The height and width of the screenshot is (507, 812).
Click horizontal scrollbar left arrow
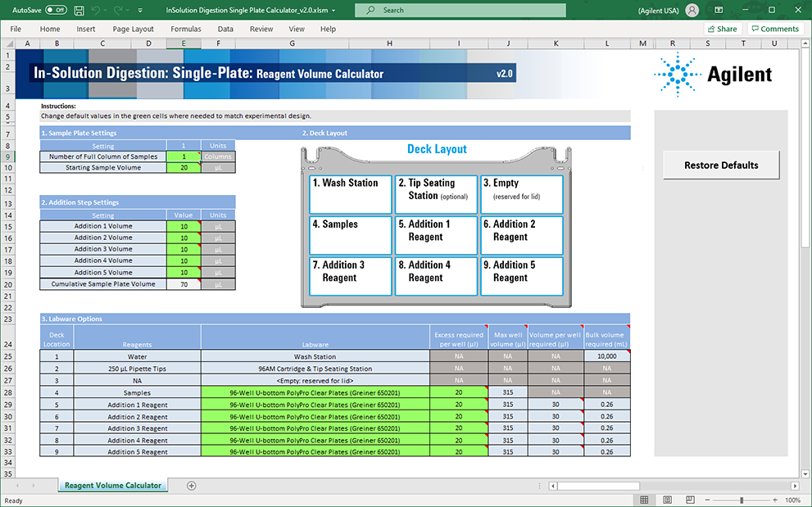coord(553,486)
